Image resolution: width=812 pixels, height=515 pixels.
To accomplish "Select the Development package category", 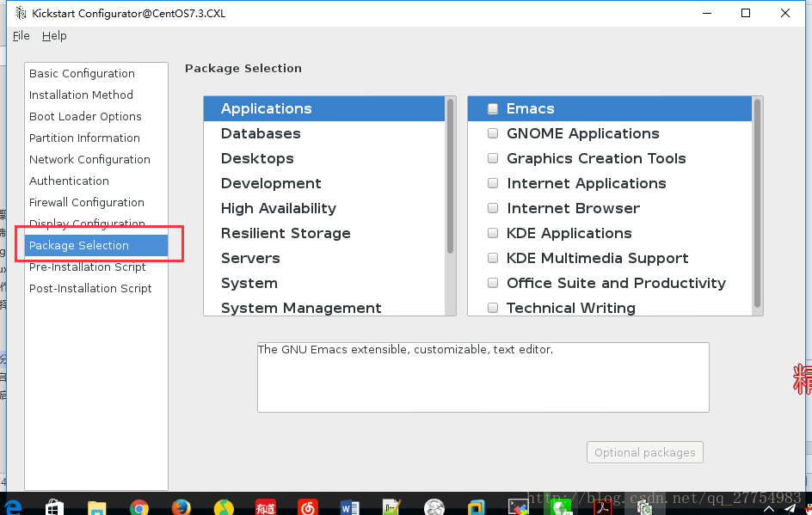I will point(271,184).
